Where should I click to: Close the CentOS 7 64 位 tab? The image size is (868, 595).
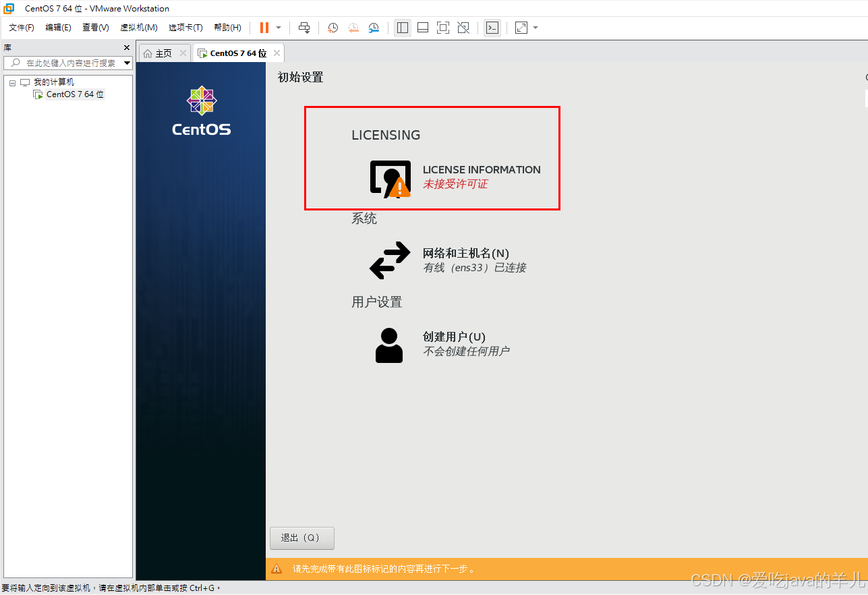277,53
